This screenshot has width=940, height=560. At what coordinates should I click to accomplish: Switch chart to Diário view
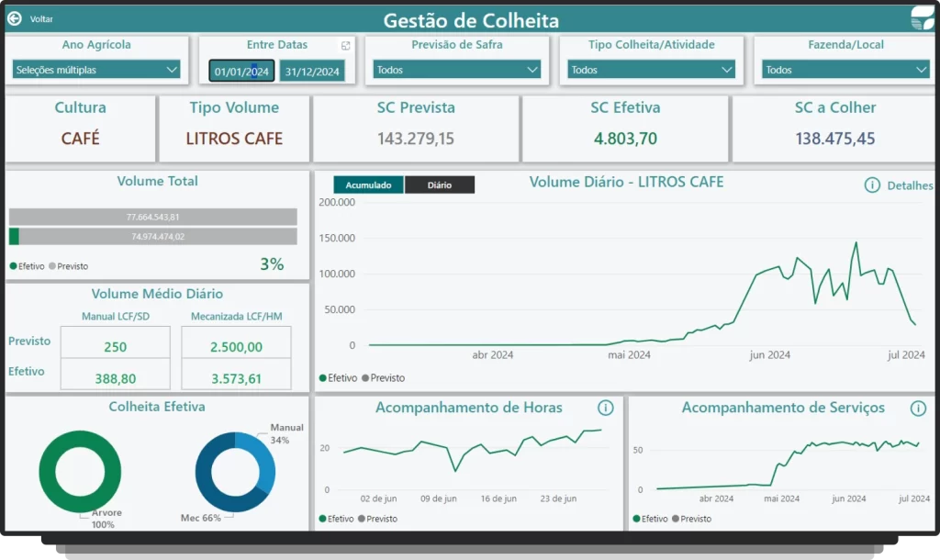tap(440, 185)
